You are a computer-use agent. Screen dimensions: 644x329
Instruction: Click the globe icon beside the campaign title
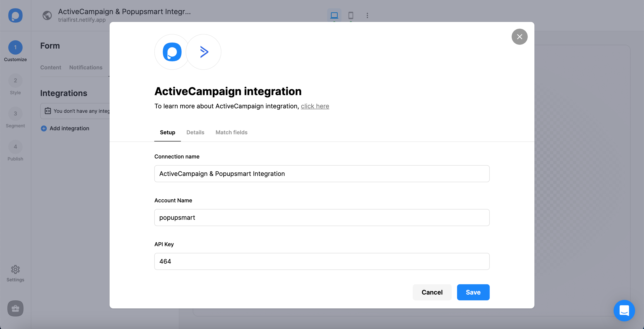pyautogui.click(x=47, y=15)
